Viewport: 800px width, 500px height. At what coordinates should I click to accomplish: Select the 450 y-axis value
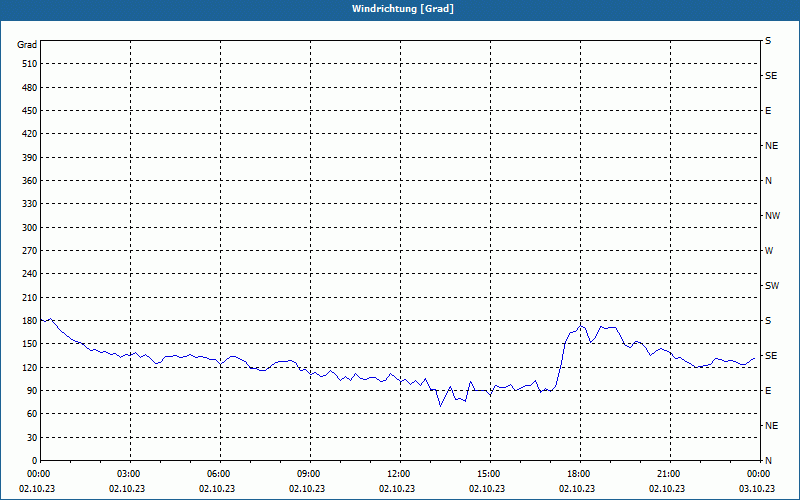30,111
